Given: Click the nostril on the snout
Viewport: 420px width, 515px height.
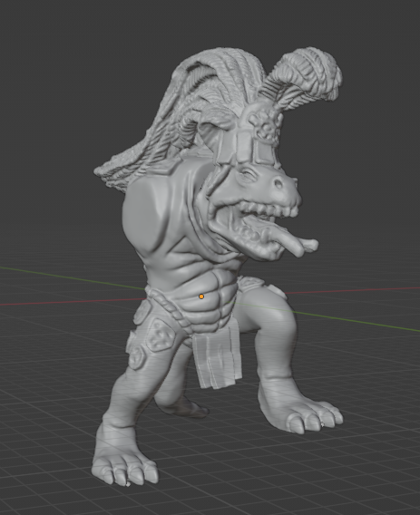Looking at the screenshot, I should 278,183.
